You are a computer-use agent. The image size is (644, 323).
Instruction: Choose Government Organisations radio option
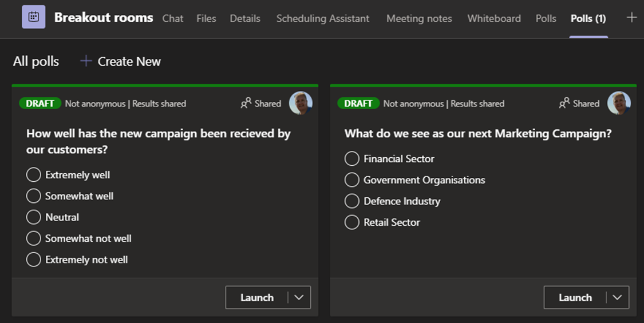[352, 180]
